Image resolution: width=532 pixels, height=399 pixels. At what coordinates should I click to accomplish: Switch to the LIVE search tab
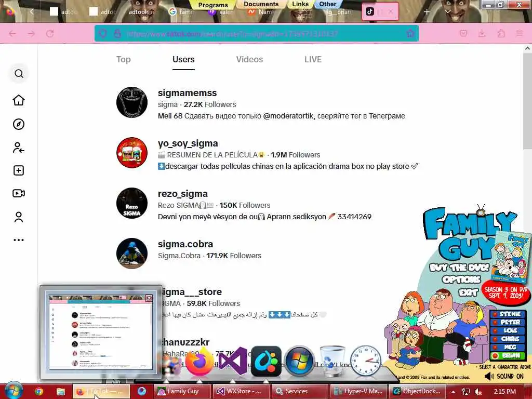coord(313,59)
